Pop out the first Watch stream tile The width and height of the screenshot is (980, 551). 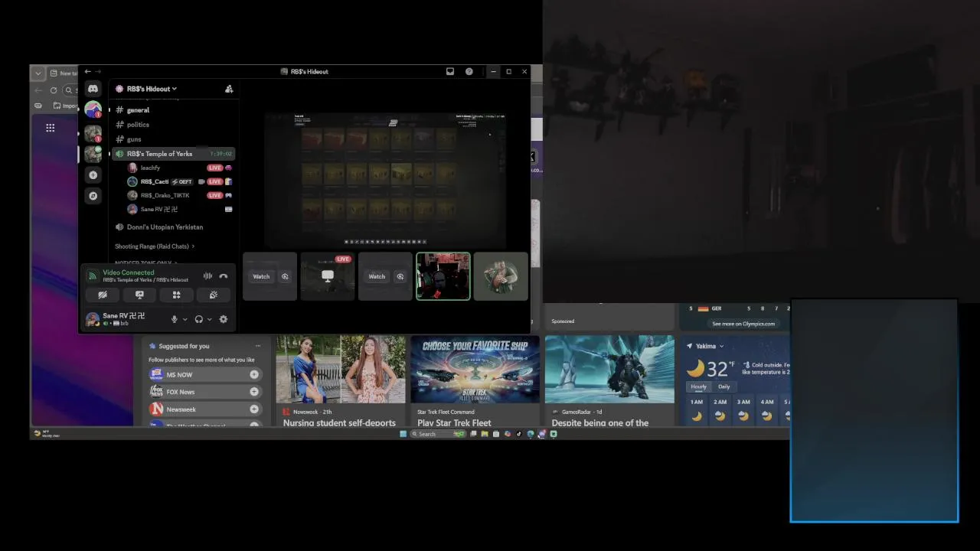[285, 276]
